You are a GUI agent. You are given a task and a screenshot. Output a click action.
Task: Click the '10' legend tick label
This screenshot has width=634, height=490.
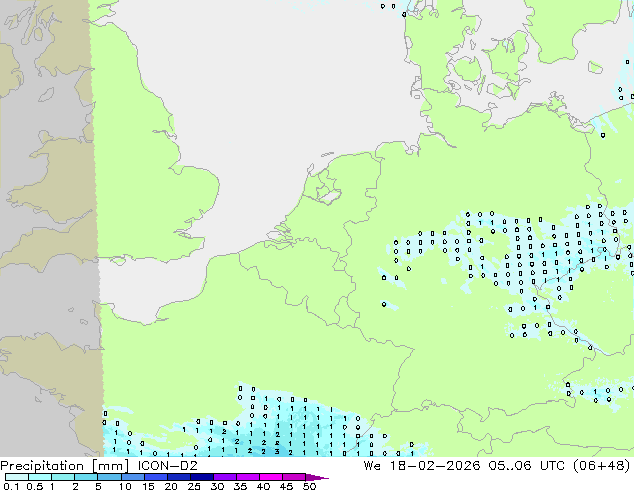tap(124, 486)
